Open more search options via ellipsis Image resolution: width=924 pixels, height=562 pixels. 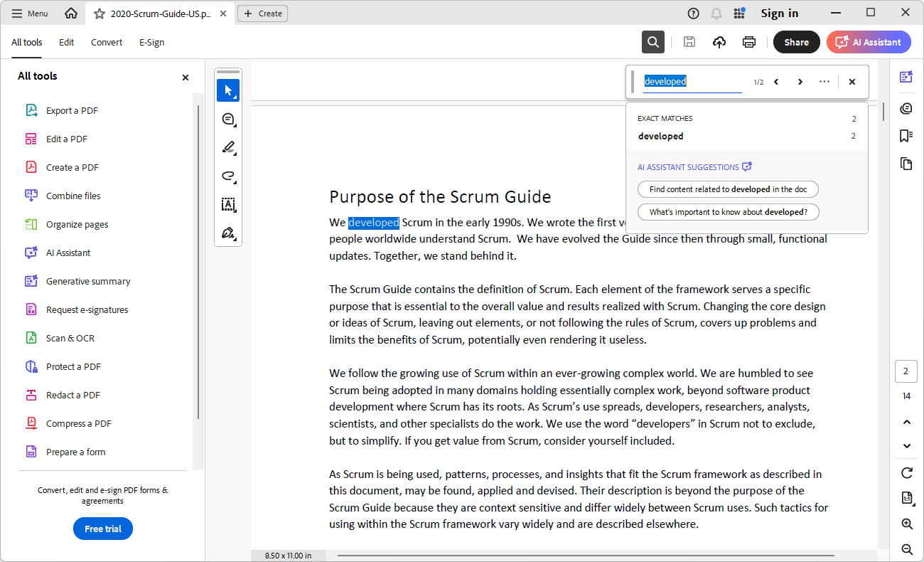pos(824,81)
